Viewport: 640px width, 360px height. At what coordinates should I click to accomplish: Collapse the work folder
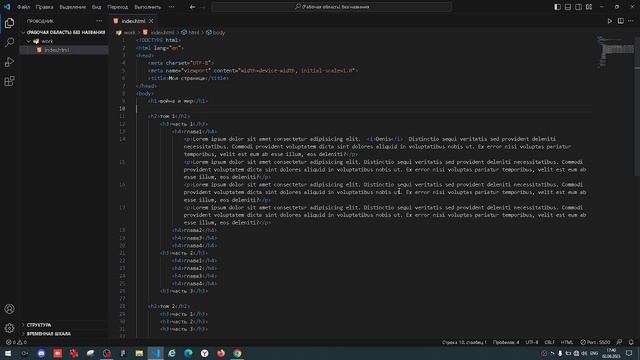(x=64, y=41)
